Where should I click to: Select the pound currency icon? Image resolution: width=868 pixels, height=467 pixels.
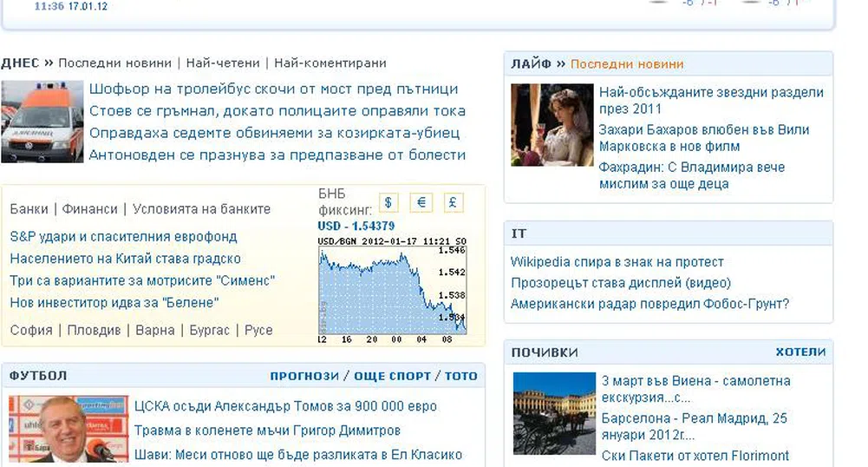pyautogui.click(x=453, y=203)
